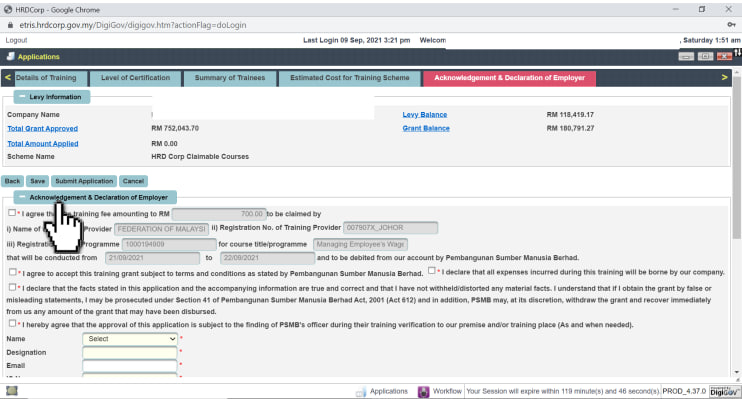Click the RM 180,791.27 grant balance value
742x399 pixels.
coord(570,128)
